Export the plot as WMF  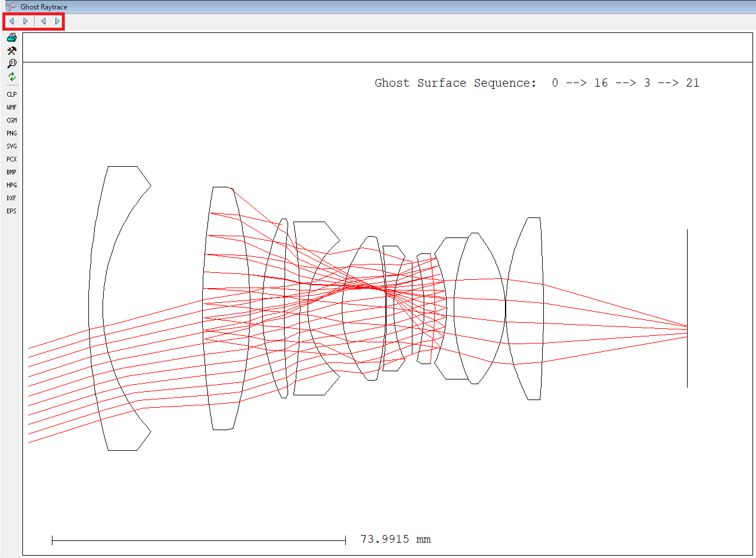pyautogui.click(x=12, y=107)
